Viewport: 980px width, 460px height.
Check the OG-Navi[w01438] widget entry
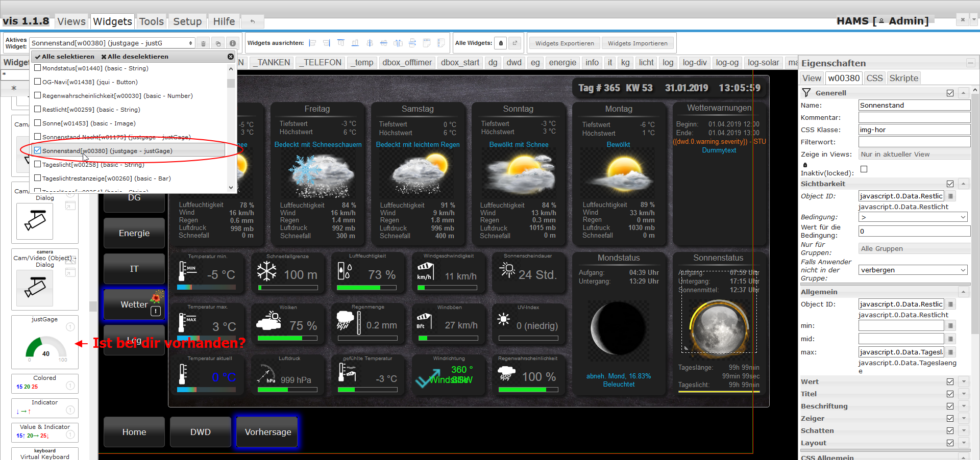pos(37,82)
